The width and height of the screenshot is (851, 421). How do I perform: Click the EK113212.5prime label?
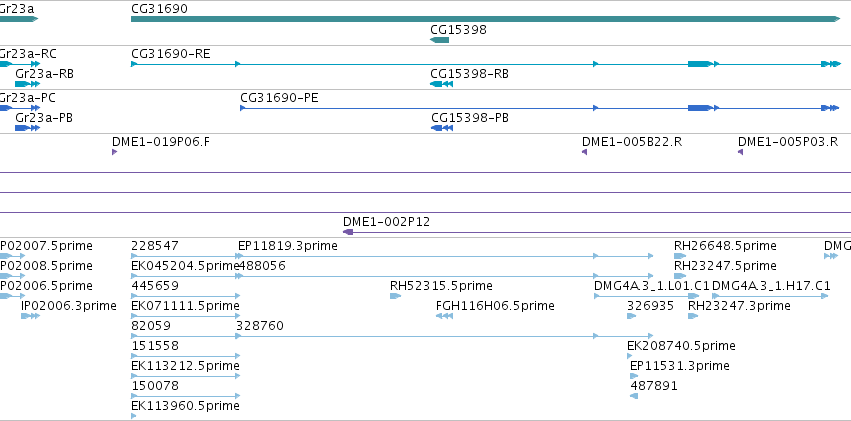185,366
